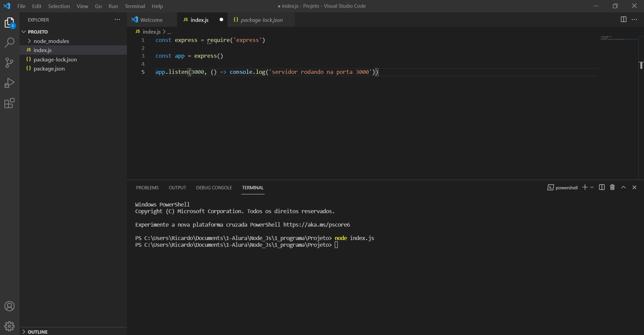Image resolution: width=644 pixels, height=335 pixels.
Task: Click the editor minimap preview
Action: pos(619,38)
